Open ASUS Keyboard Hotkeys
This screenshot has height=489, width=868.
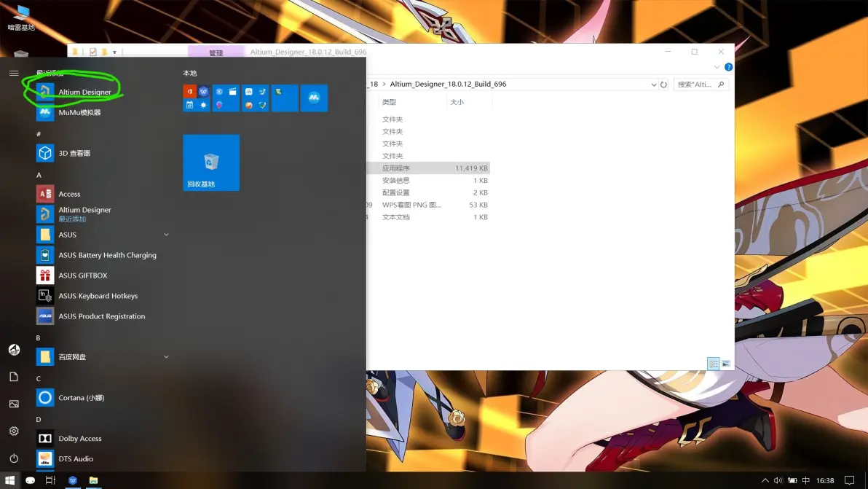[98, 296]
